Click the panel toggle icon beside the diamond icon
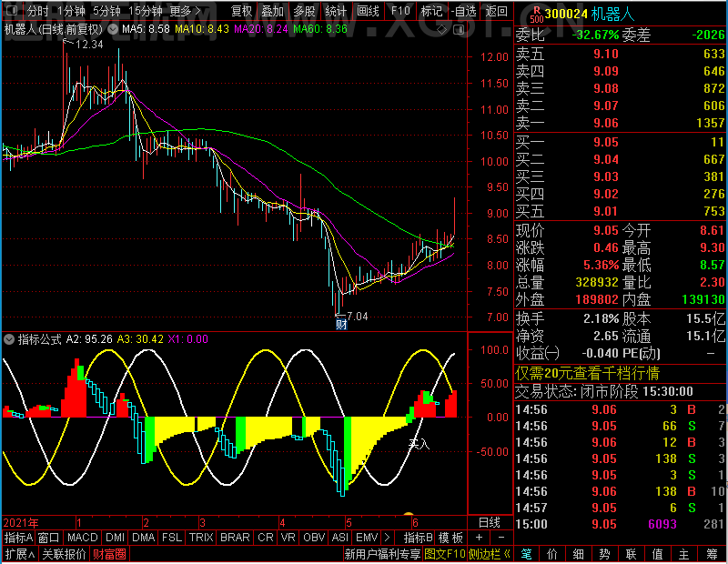 coord(459,30)
